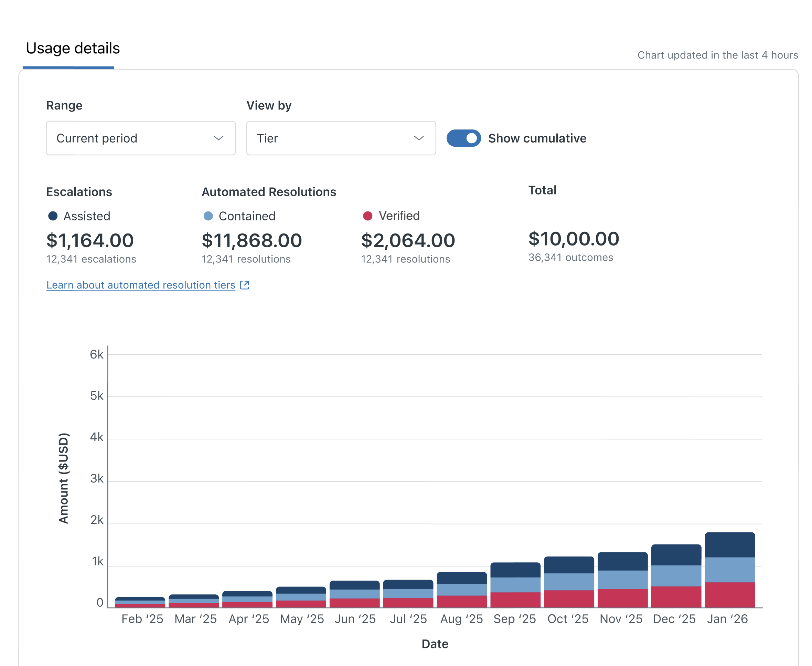Viewport: 812px width, 666px height.
Task: Expand the Tier view-by dropdown
Action: 341,138
